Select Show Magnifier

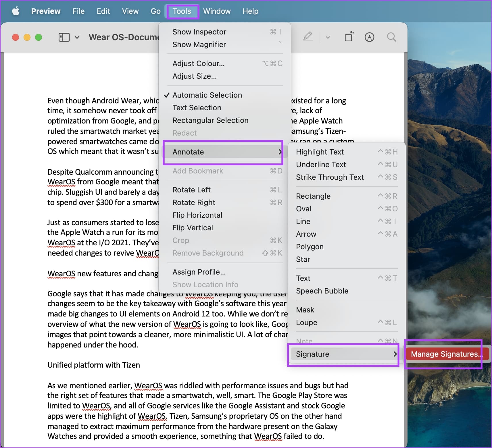(225, 45)
